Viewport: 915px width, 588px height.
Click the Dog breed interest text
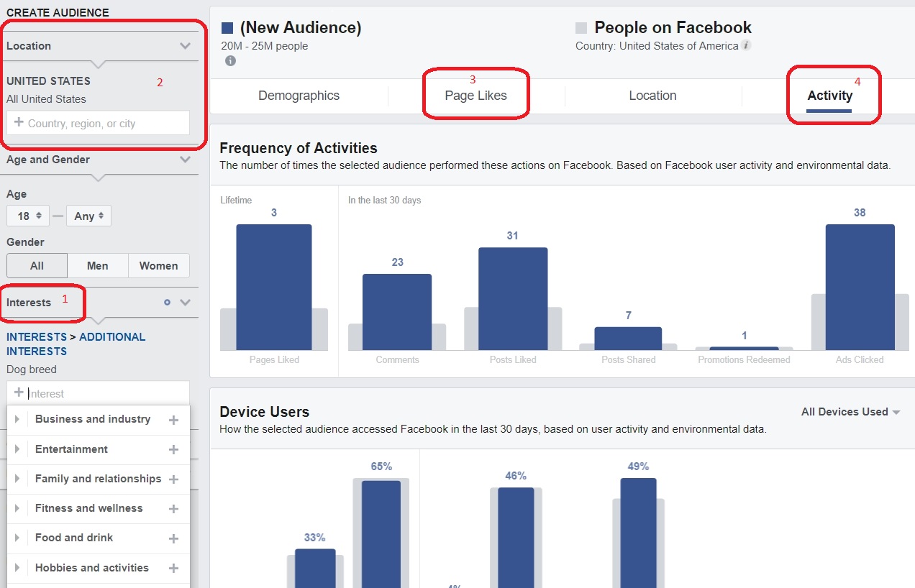(x=32, y=369)
